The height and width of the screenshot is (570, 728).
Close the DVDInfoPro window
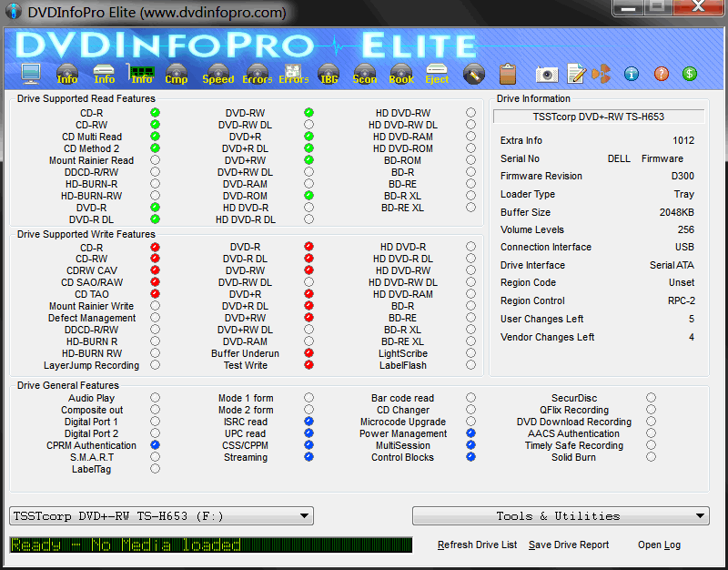click(x=698, y=6)
